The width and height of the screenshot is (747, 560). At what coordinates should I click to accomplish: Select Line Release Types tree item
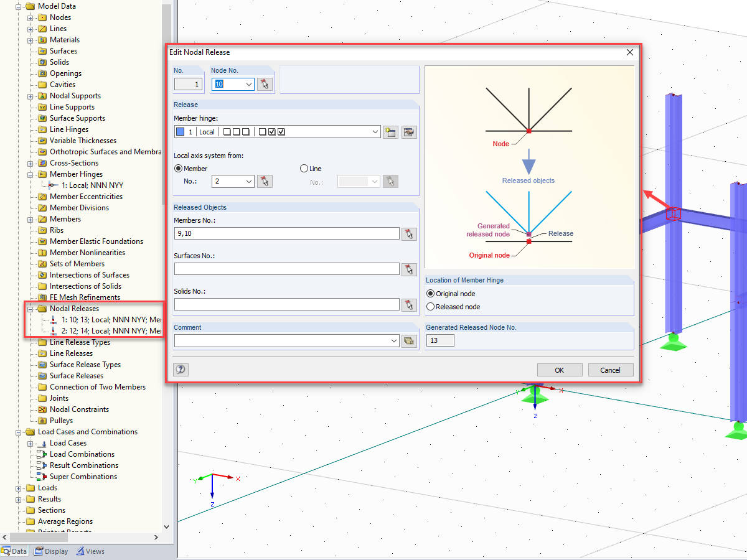point(80,342)
